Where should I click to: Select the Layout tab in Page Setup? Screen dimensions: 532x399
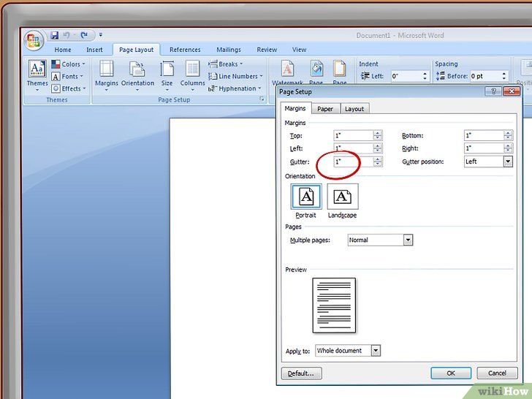pyautogui.click(x=354, y=109)
